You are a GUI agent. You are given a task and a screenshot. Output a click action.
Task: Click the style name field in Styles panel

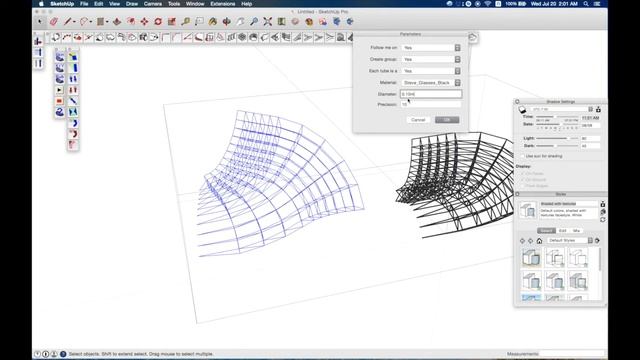(569, 204)
